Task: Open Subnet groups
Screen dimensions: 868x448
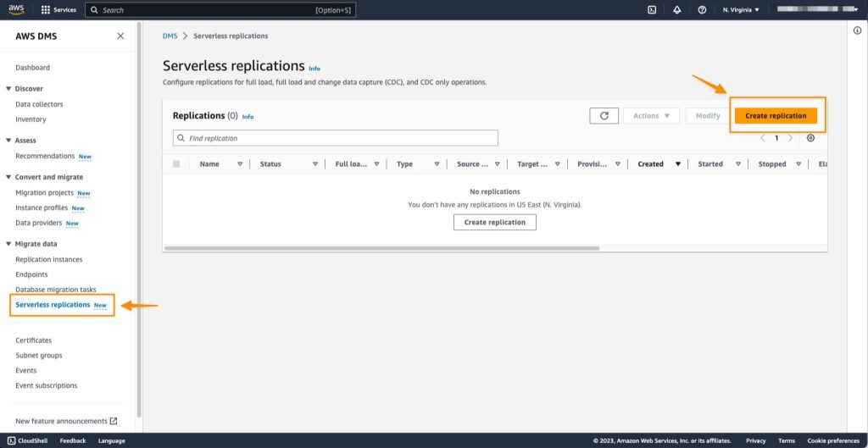Action: pos(39,356)
